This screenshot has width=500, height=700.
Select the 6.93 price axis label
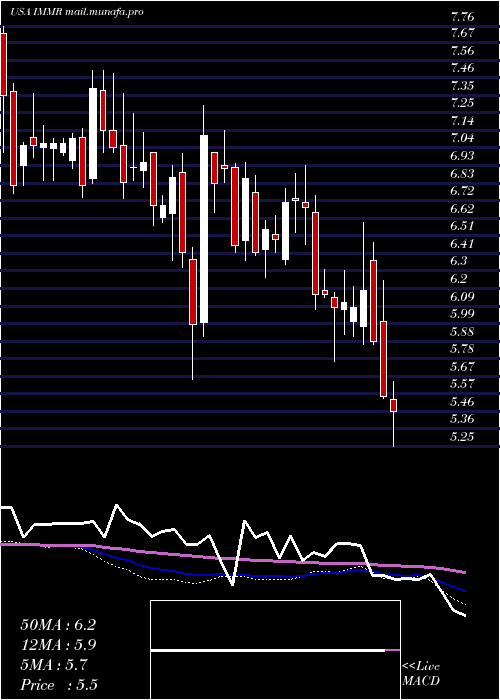462,156
